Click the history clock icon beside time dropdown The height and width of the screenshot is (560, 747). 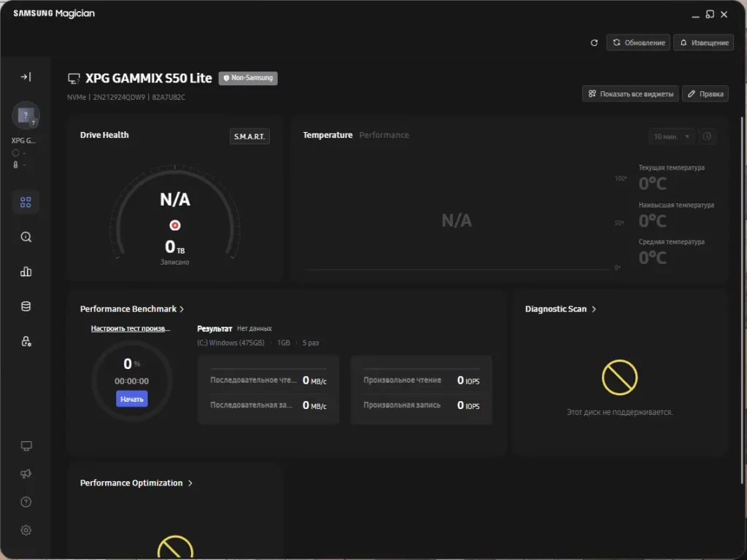[707, 136]
